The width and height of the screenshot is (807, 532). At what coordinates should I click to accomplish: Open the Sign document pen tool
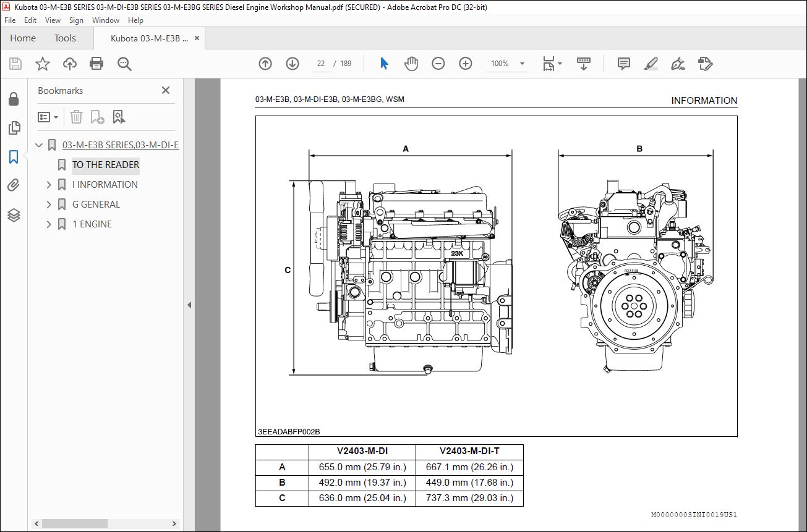pyautogui.click(x=678, y=64)
